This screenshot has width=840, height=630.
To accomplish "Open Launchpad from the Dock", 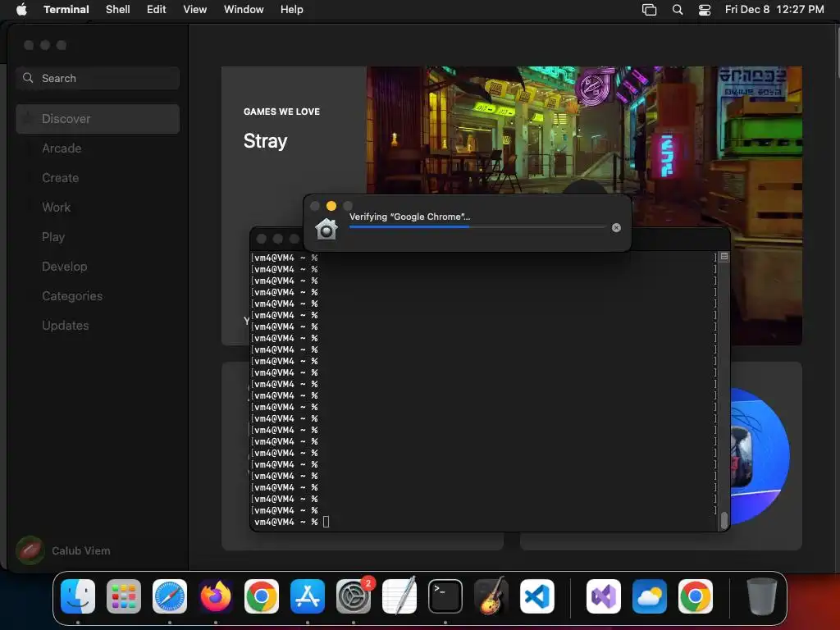I will pyautogui.click(x=124, y=596).
